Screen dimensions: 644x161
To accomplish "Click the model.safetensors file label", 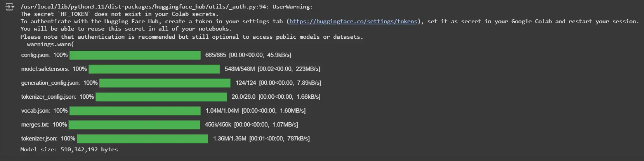I will pyautogui.click(x=45, y=69).
